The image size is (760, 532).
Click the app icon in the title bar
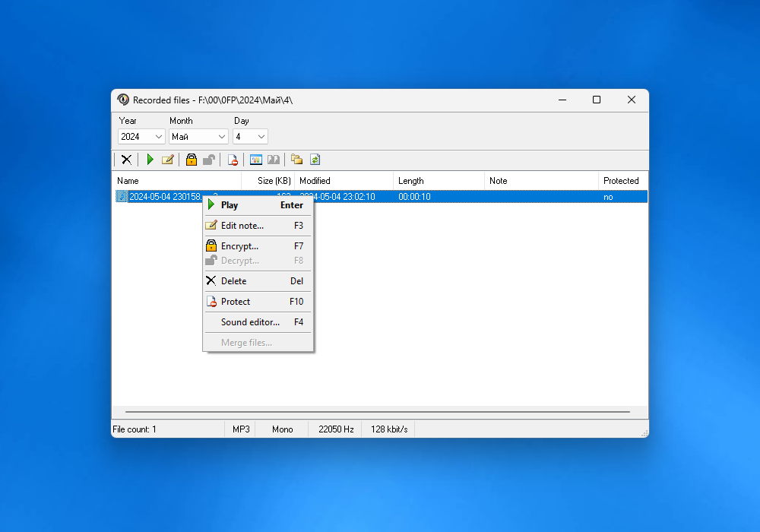[123, 100]
